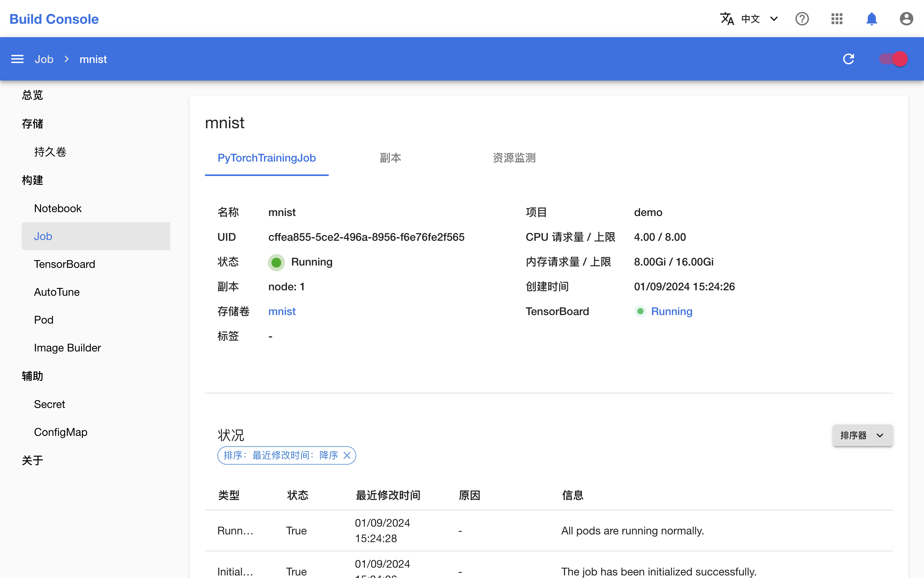Screen dimensions: 924x578
Task: Click the mnist breadcrumb item
Action: 93,59
